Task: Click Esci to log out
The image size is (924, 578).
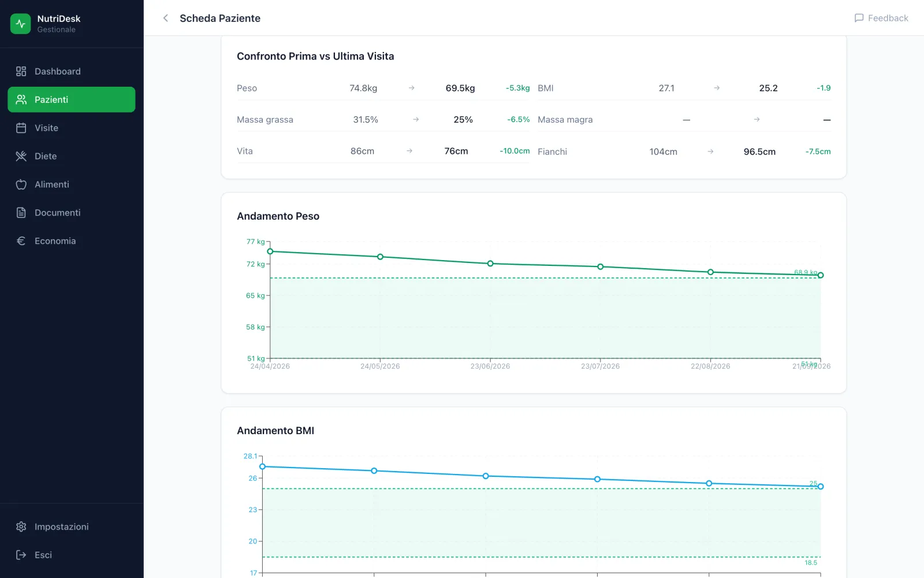Action: [72, 555]
